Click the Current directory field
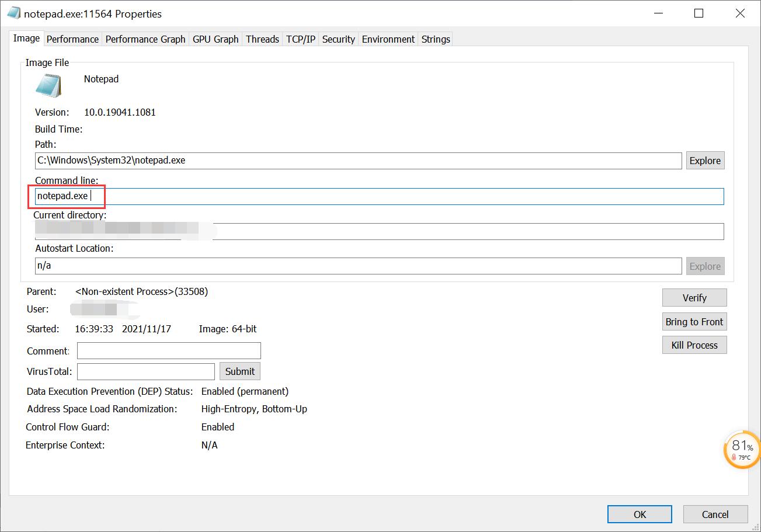This screenshot has width=761, height=532. pyautogui.click(x=380, y=231)
